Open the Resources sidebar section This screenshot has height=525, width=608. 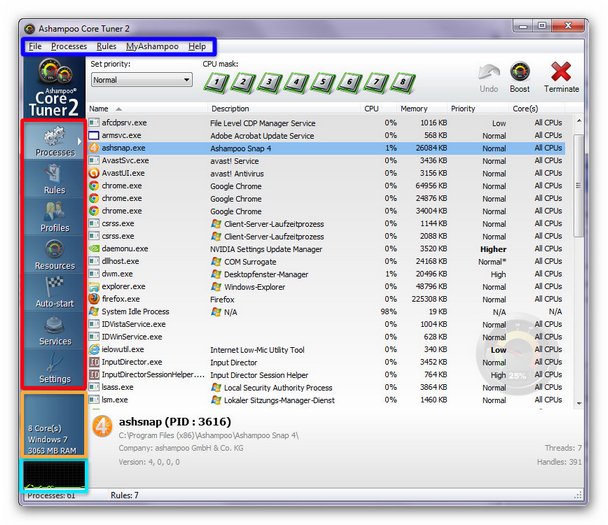(54, 255)
